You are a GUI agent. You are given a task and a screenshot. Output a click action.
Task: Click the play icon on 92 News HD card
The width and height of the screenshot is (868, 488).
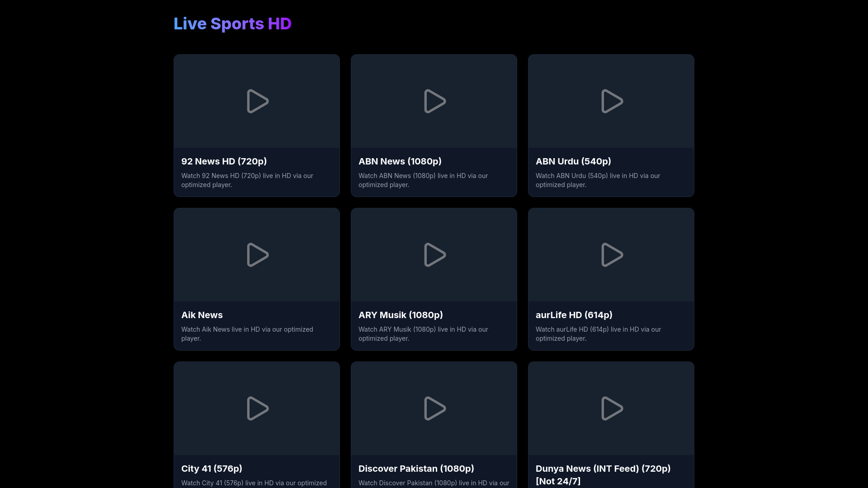[x=257, y=101]
